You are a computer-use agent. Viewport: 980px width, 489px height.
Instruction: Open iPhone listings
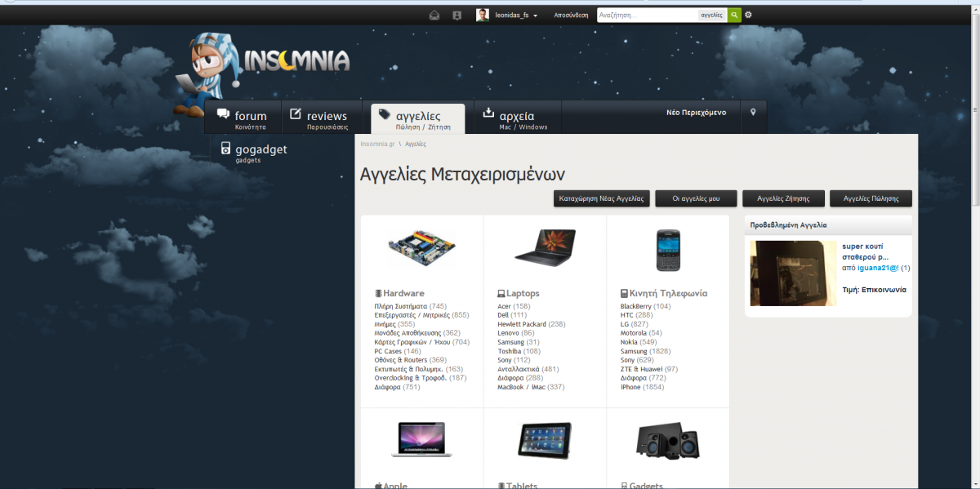click(630, 387)
